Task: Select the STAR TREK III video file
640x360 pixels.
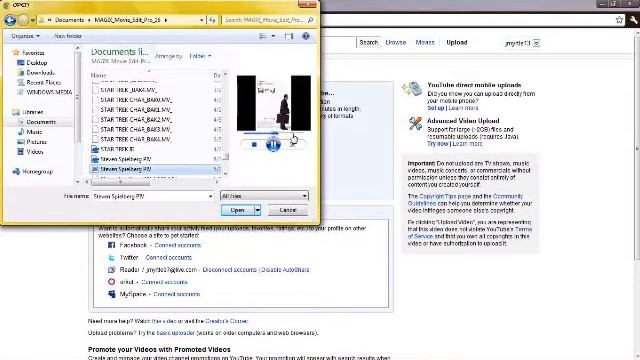Action: click(x=117, y=149)
